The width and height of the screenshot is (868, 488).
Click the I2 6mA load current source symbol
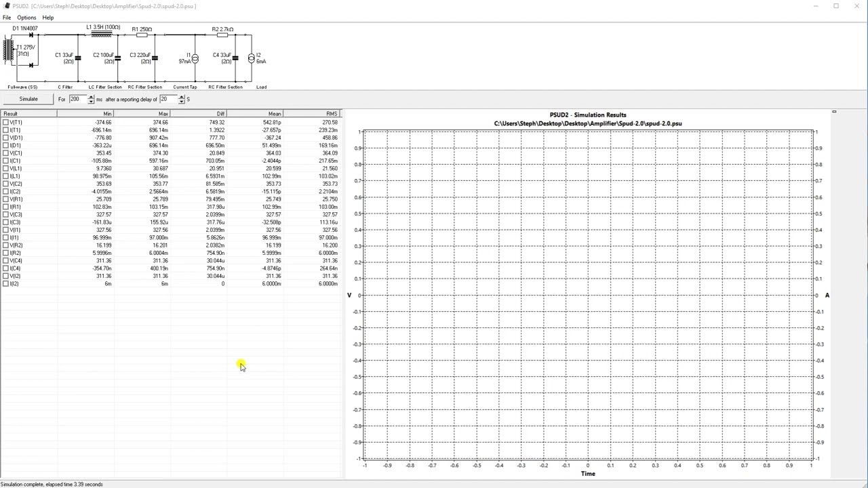pos(251,59)
